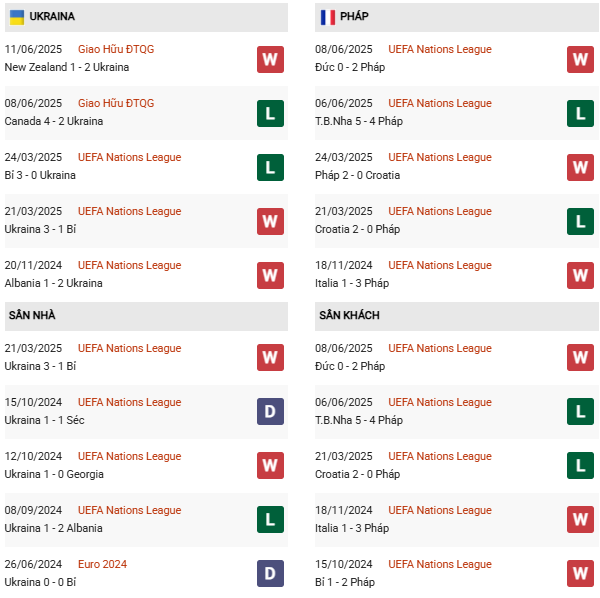Image resolution: width=600 pixels, height=598 pixels.
Task: Select the PHÁP section header
Action: tap(355, 17)
